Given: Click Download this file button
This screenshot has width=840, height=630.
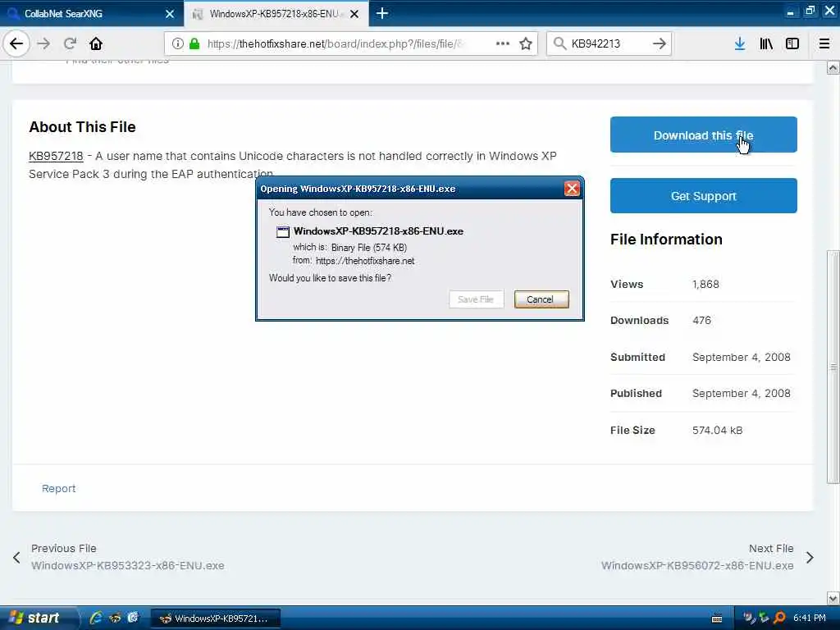Looking at the screenshot, I should click(x=703, y=135).
